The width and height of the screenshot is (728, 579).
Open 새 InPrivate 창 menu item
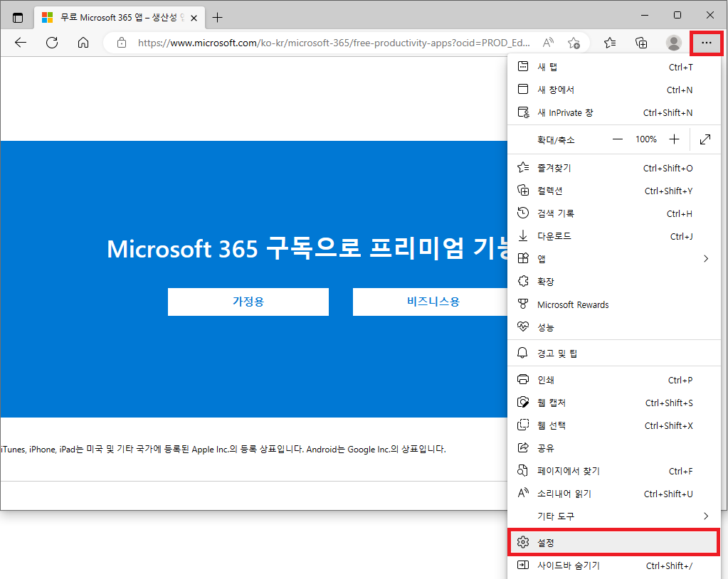(614, 112)
